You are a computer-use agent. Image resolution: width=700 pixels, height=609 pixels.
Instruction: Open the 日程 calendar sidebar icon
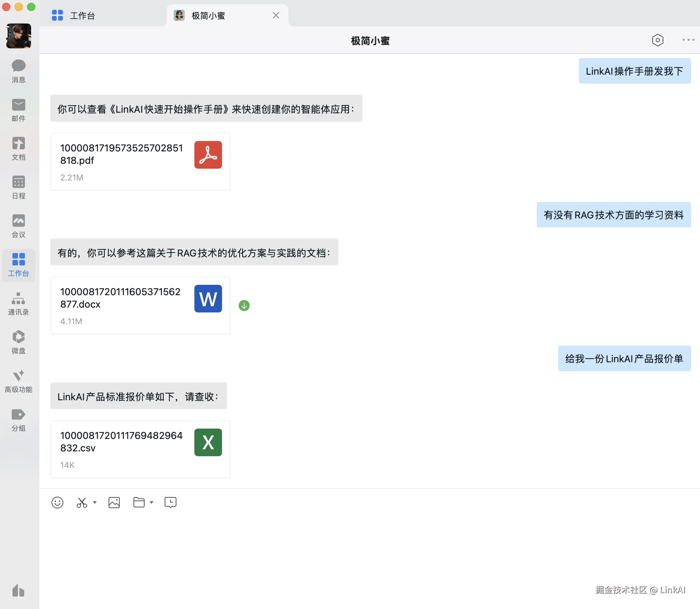pos(19,187)
